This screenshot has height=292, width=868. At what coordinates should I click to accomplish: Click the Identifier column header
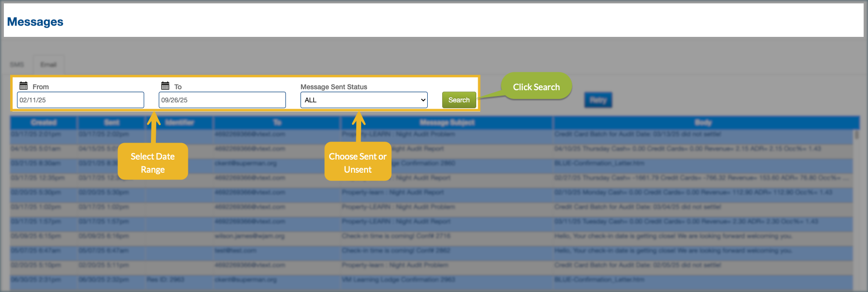[180, 122]
